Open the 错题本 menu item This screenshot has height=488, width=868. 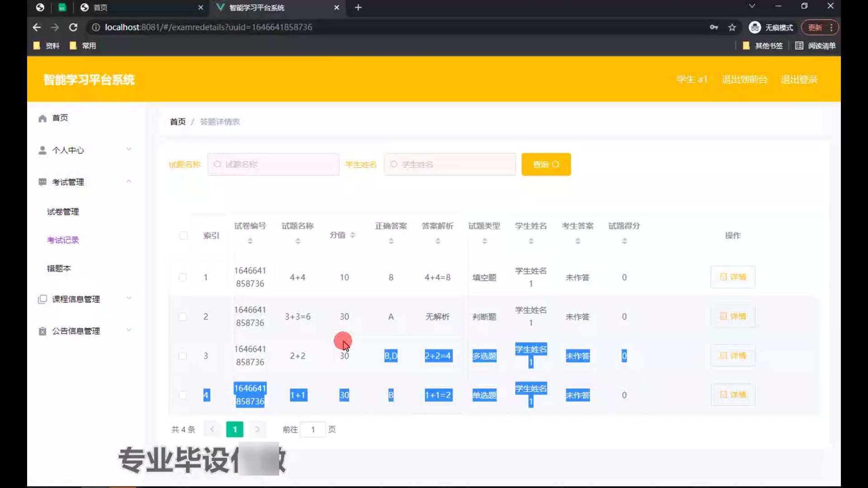[59, 268]
